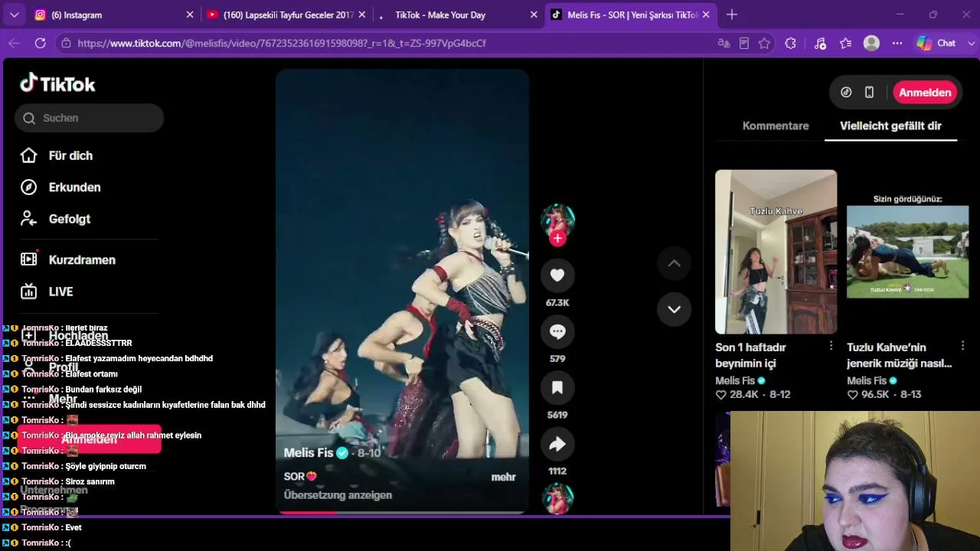Save the video with the bookmark icon

557,388
